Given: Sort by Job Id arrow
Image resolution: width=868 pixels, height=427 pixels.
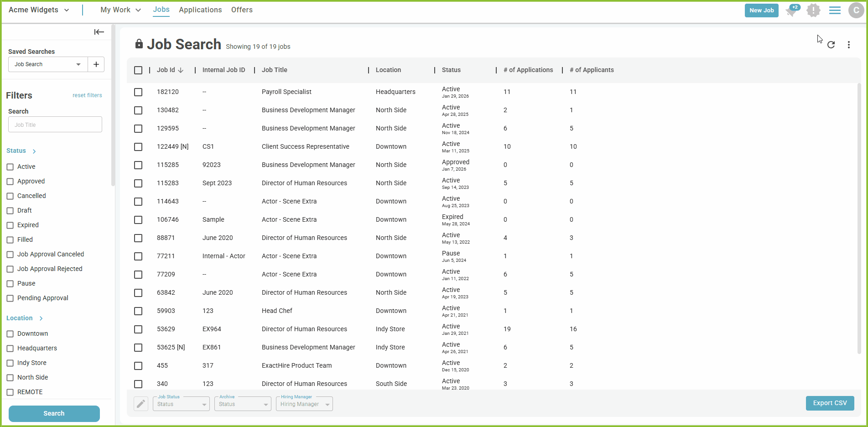Looking at the screenshot, I should point(181,70).
